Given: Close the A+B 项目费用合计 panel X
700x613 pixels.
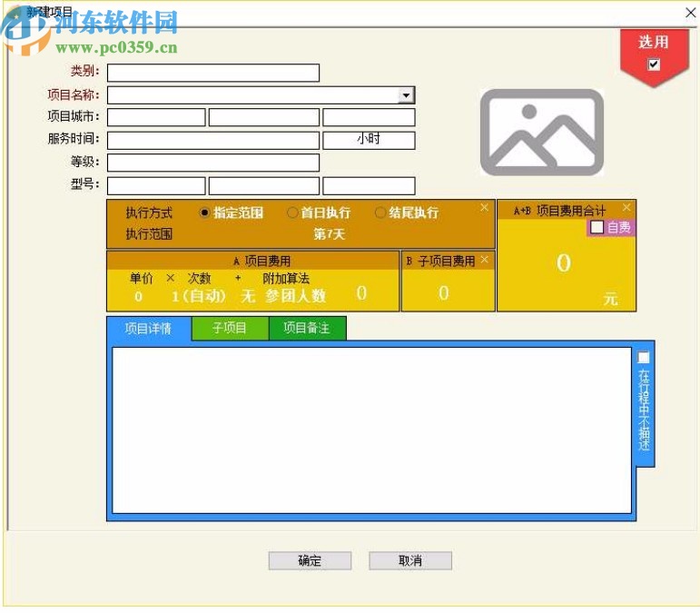Looking at the screenshot, I should click(x=626, y=208).
